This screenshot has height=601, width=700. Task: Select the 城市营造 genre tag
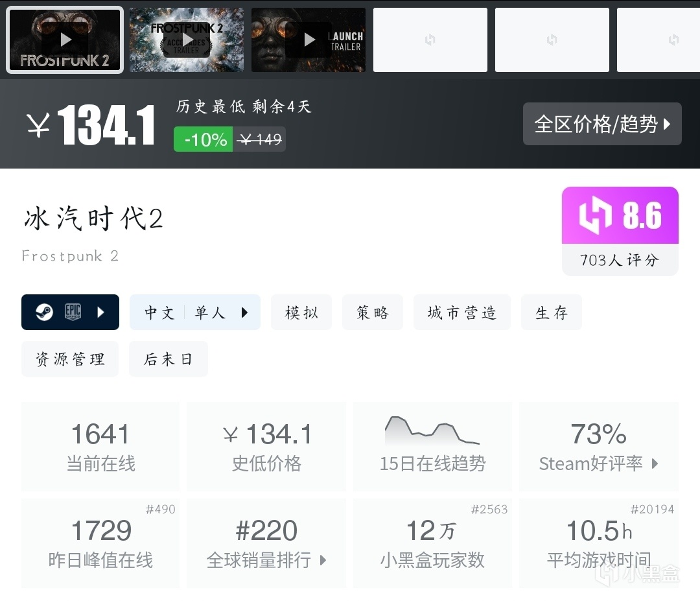pos(462,312)
